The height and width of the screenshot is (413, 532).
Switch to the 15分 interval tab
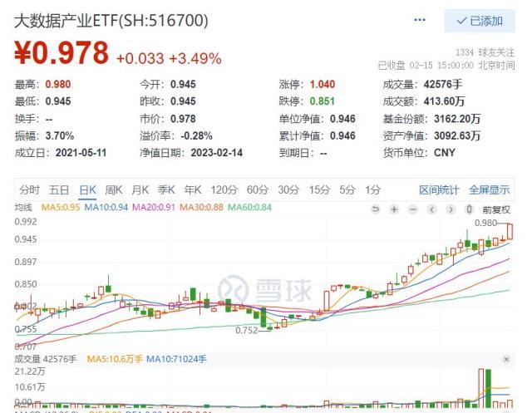(x=319, y=190)
